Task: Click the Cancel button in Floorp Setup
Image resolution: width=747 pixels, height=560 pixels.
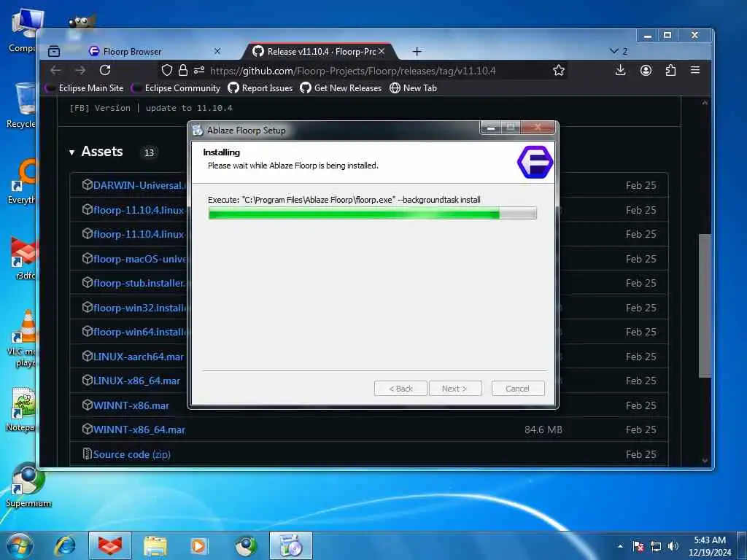Action: click(518, 389)
